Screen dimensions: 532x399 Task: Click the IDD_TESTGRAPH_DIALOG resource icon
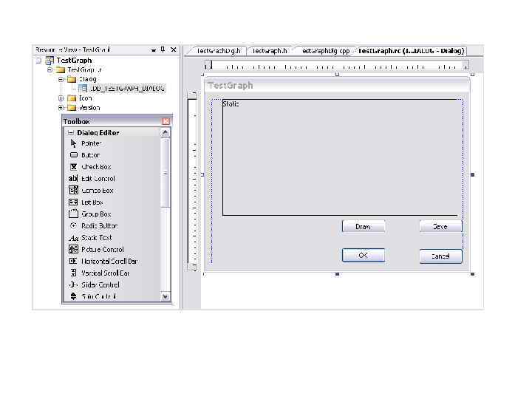(x=83, y=89)
